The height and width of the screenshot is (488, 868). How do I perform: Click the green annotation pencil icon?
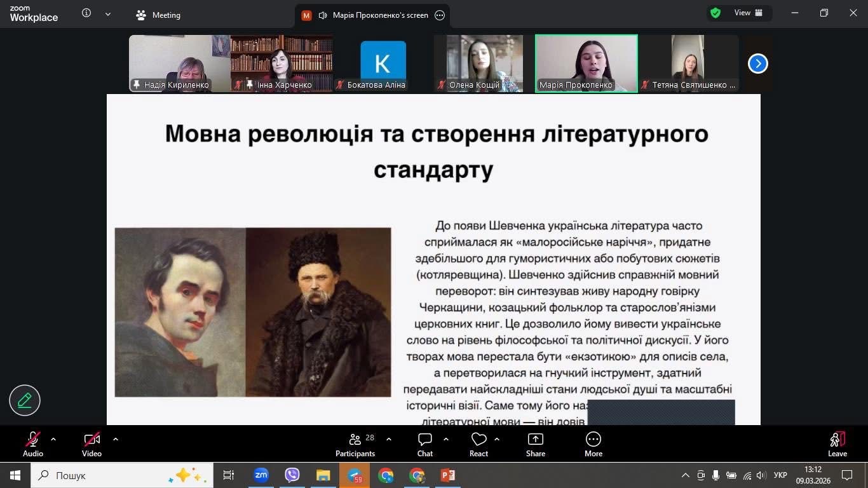coord(25,400)
